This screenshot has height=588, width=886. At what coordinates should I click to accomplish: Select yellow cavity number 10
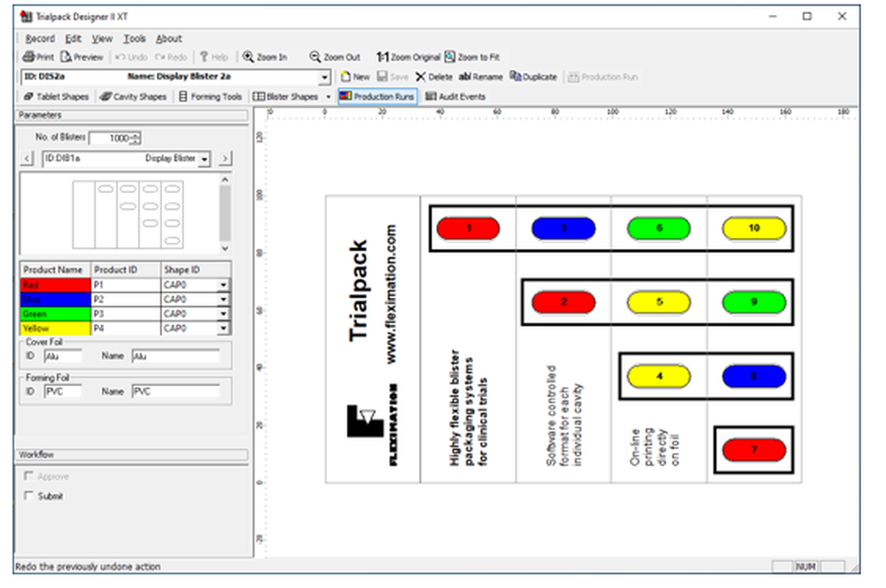click(x=754, y=228)
